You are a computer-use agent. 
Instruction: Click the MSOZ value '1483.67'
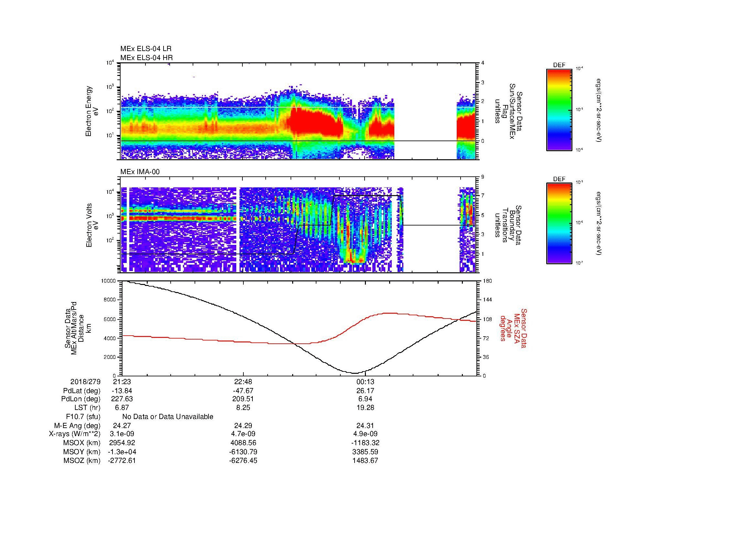pyautogui.click(x=365, y=461)
